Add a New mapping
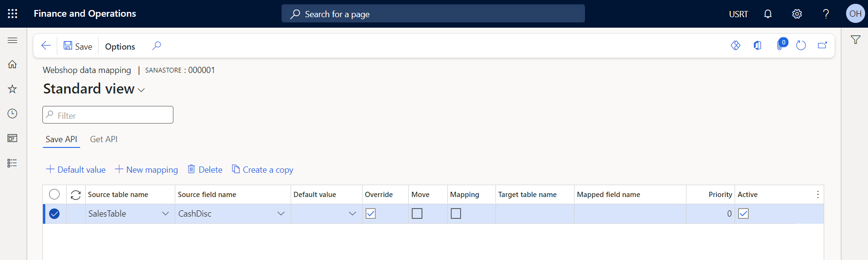 coord(146,170)
